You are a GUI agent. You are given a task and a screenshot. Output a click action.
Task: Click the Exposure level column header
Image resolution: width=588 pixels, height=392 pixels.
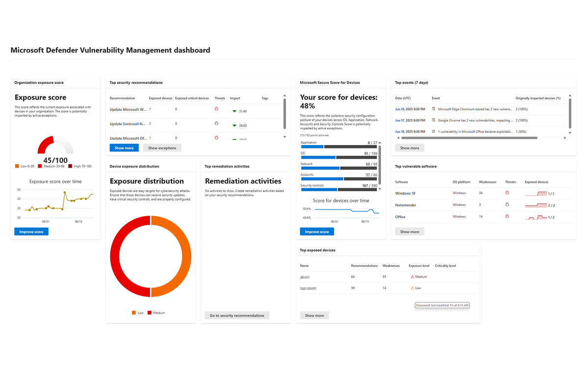tap(419, 266)
